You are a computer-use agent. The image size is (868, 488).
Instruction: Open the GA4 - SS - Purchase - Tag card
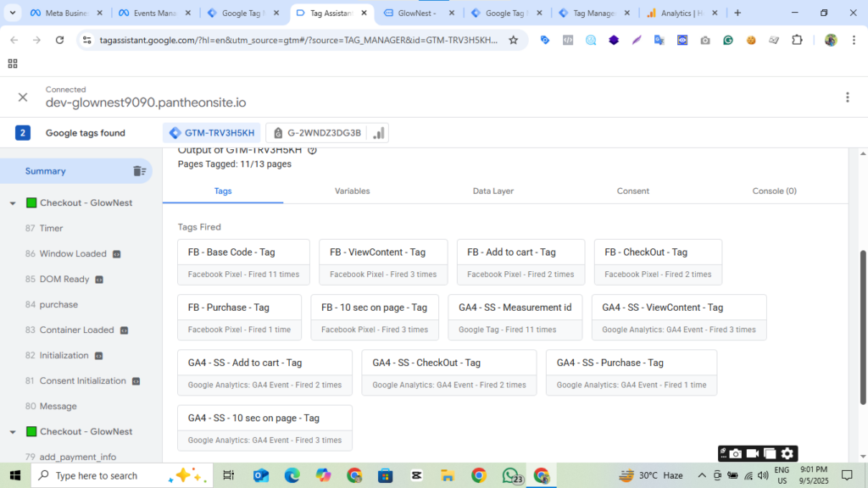(x=631, y=373)
